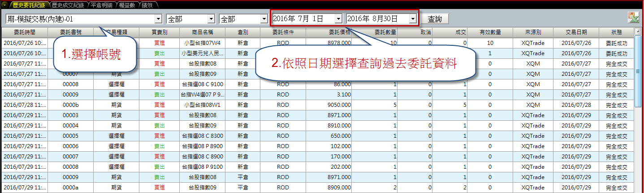Screen dimensions: 644x193
Task: Sort by the 委託時間 column header
Action: click(24, 32)
